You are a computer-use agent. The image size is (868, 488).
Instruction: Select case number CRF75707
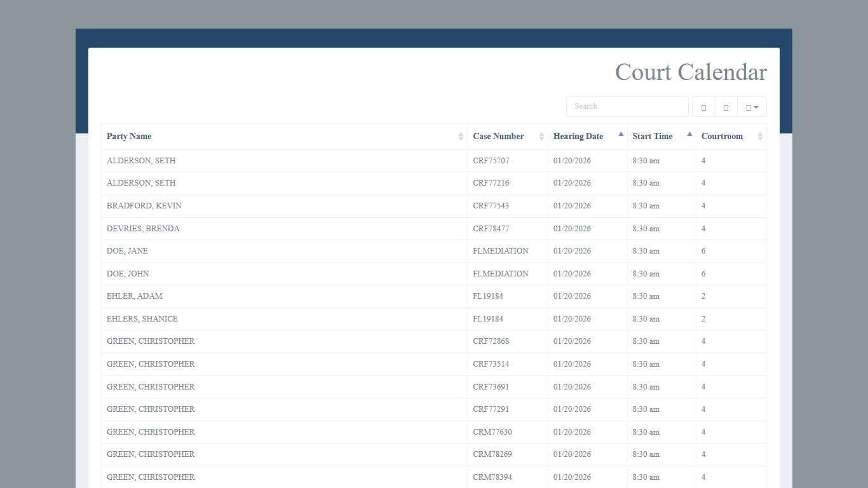point(491,161)
